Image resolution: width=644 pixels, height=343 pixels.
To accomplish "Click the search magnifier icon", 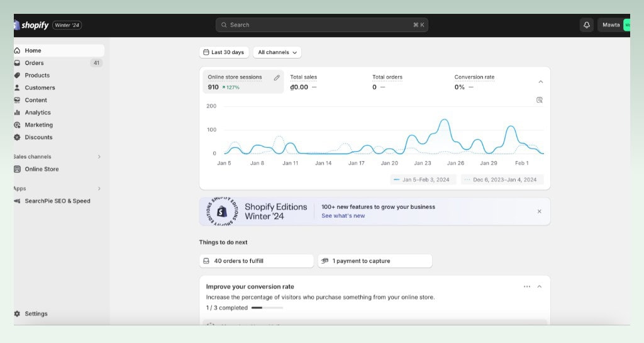I will 224,25.
